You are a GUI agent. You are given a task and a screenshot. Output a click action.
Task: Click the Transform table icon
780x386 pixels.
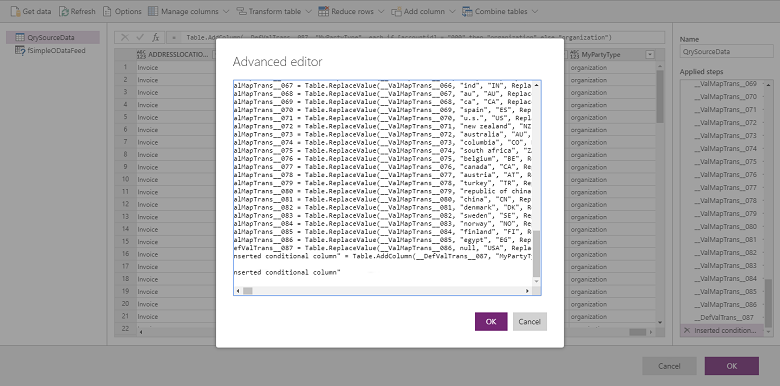[x=241, y=11]
